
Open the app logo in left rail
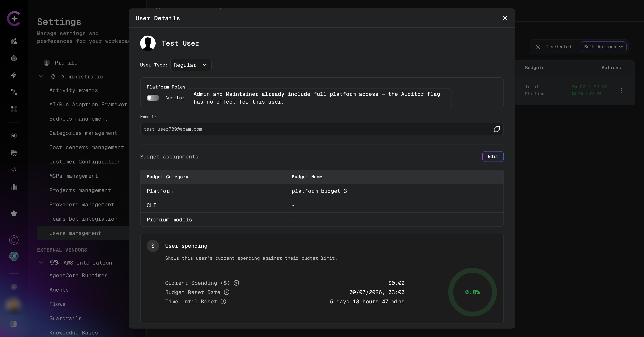tap(14, 18)
